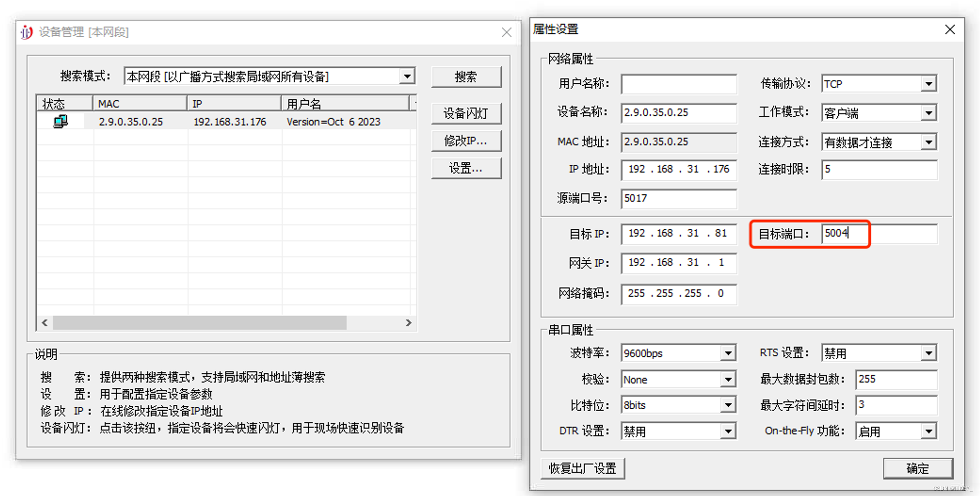Image resolution: width=980 pixels, height=496 pixels.
Task: Expand the 校验 None dropdown
Action: pyautogui.click(x=728, y=379)
